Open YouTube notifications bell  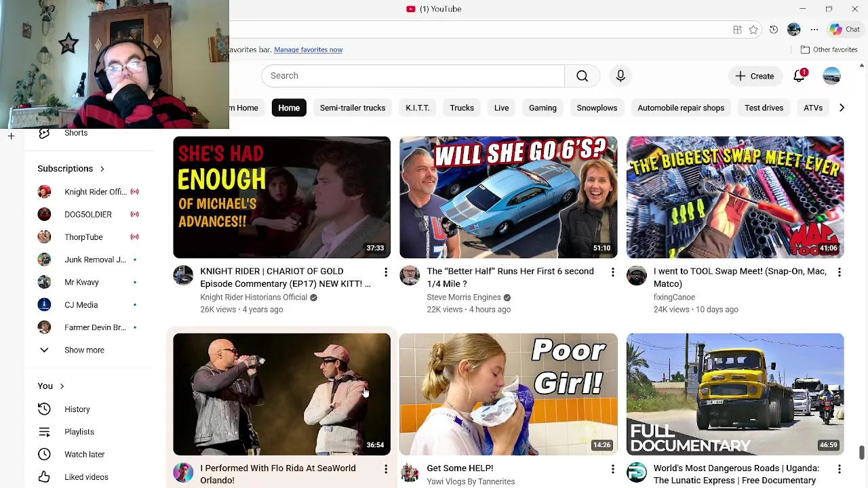(799, 76)
